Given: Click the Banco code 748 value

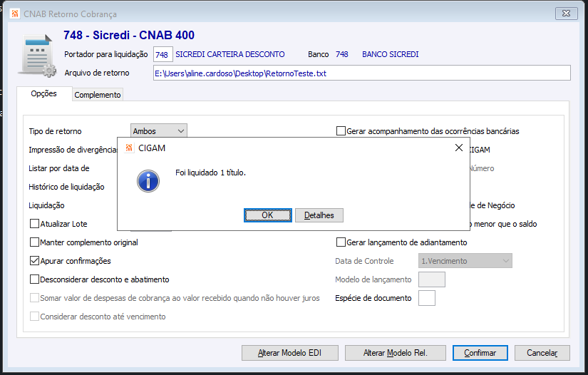Looking at the screenshot, I should click(342, 54).
